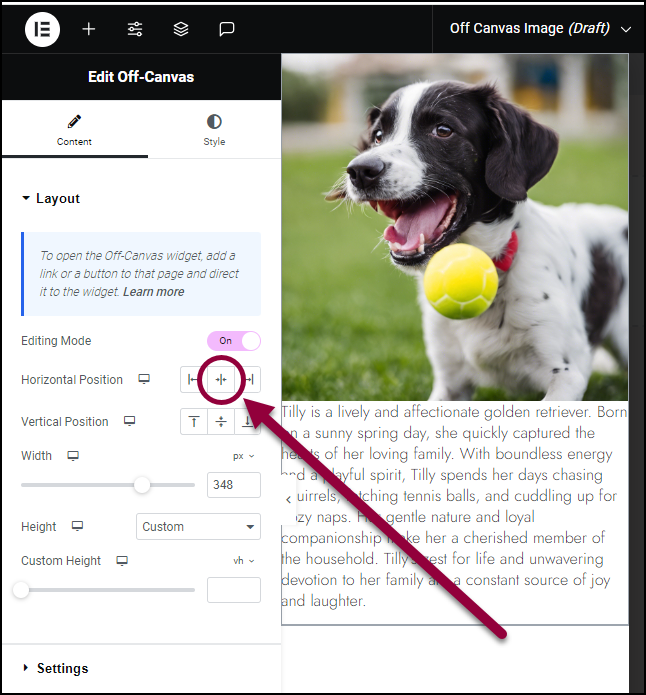646x695 pixels.
Task: Switch to the Style tab
Action: pyautogui.click(x=214, y=129)
